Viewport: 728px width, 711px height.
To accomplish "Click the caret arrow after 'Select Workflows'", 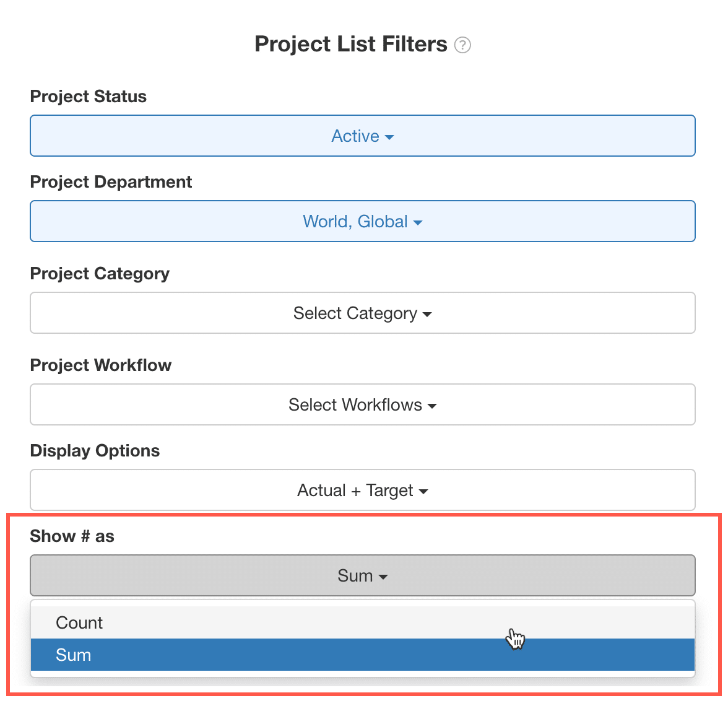I will coord(432,406).
